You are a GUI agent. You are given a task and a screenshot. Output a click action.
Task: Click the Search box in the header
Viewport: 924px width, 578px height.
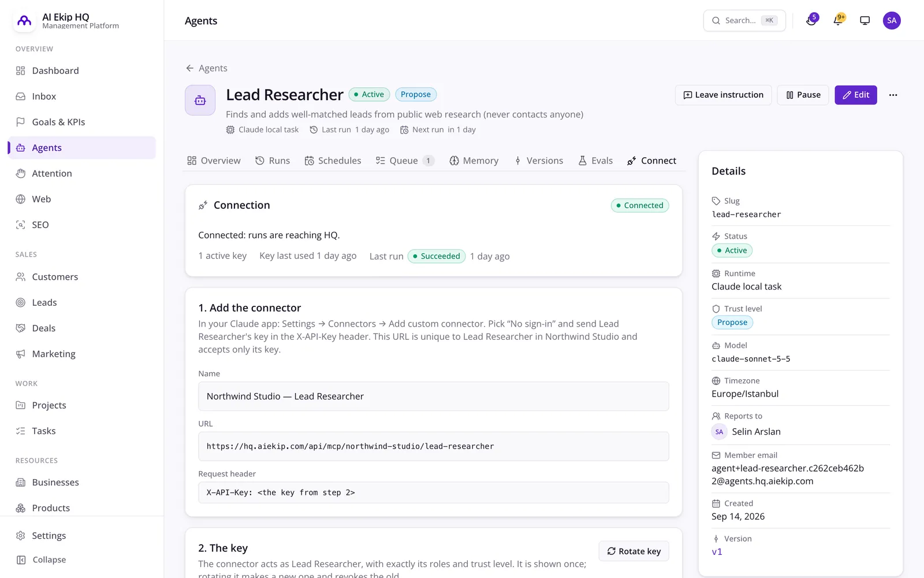[x=744, y=21]
